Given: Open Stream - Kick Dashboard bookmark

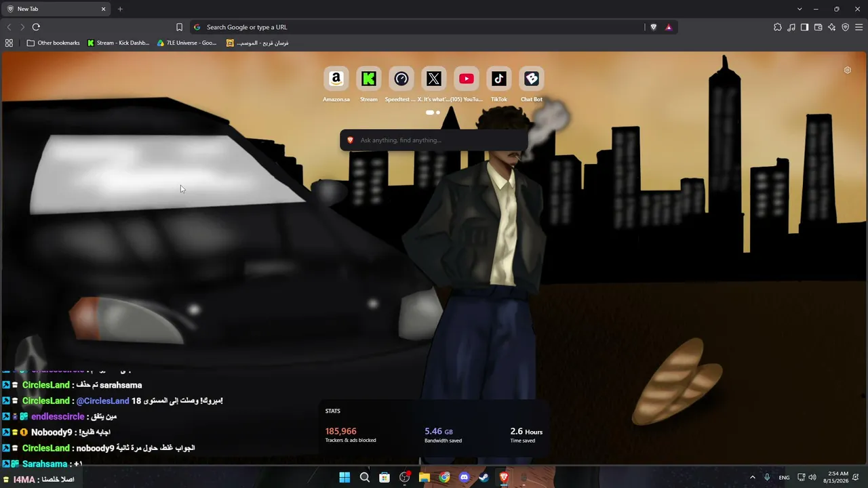Looking at the screenshot, I should point(119,43).
